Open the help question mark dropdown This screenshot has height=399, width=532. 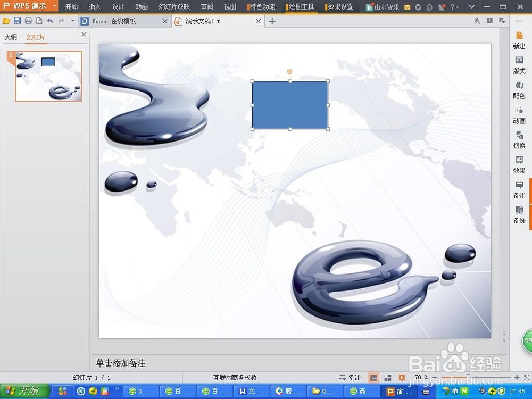(x=454, y=7)
